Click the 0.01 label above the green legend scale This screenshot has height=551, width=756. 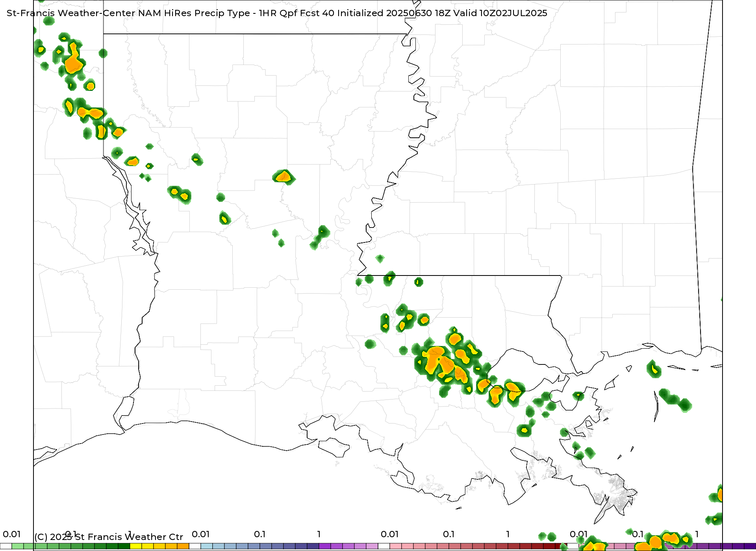coord(12,534)
